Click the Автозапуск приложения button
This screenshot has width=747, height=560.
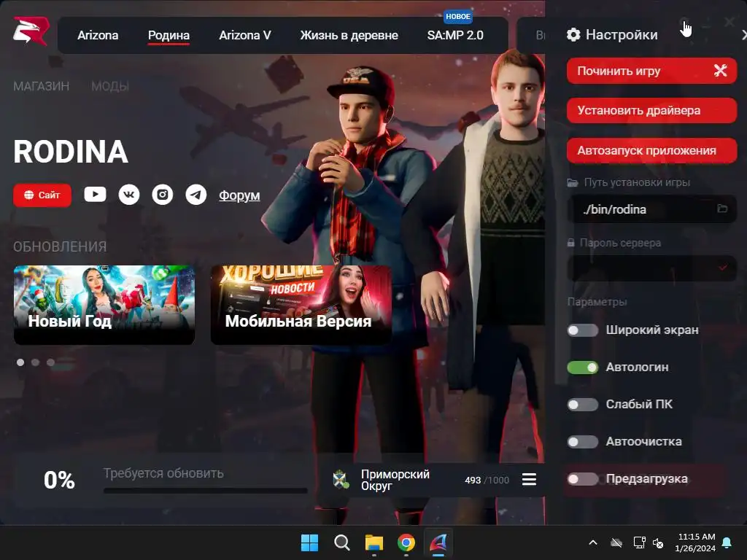(651, 150)
